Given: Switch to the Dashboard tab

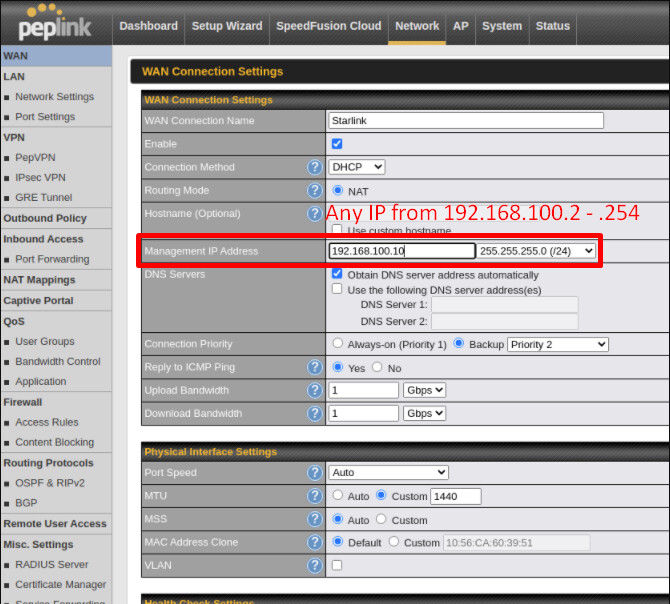Looking at the screenshot, I should click(148, 26).
